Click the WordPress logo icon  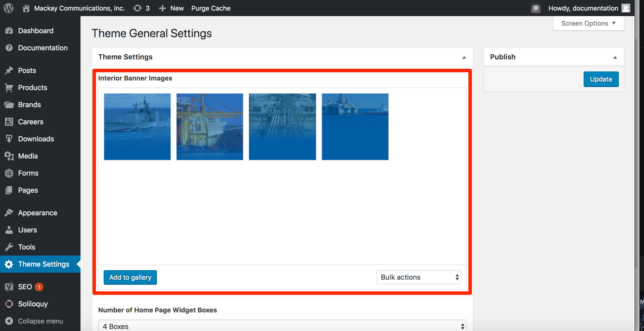point(9,8)
